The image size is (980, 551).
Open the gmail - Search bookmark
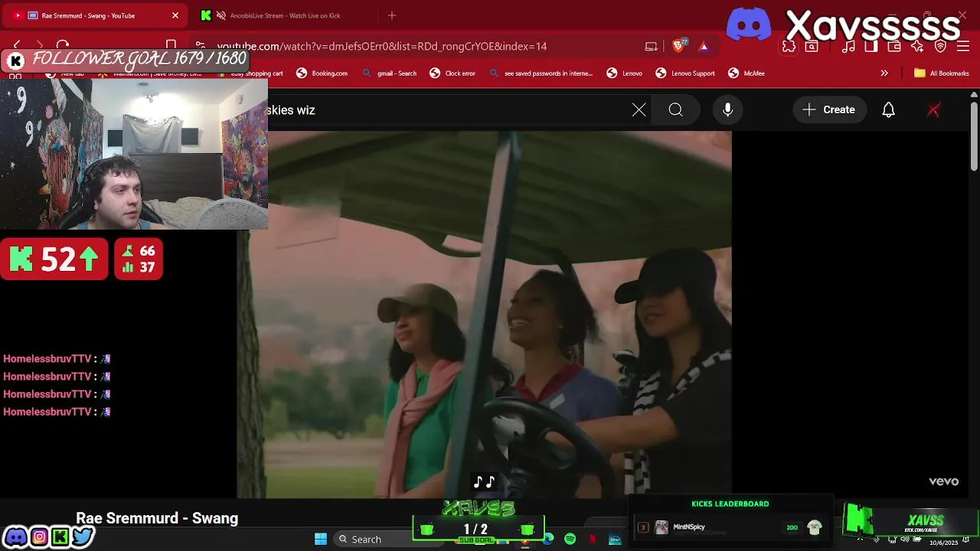[390, 73]
